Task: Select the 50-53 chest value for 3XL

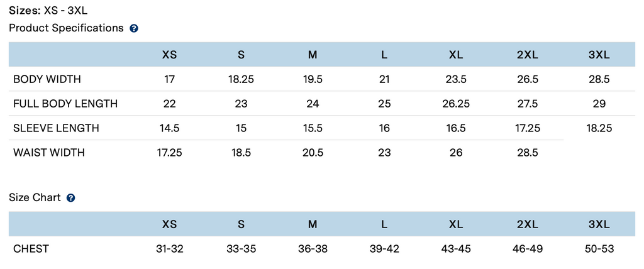Action: pyautogui.click(x=599, y=249)
